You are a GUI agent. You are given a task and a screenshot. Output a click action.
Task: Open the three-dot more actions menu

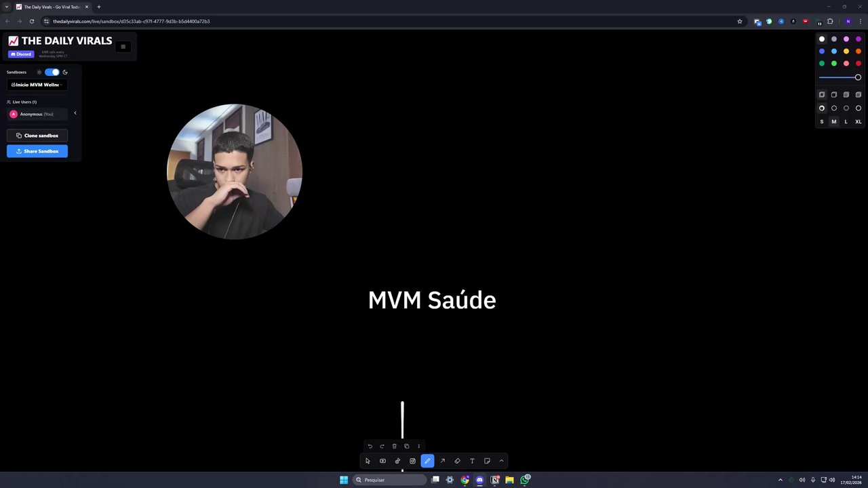click(x=418, y=446)
